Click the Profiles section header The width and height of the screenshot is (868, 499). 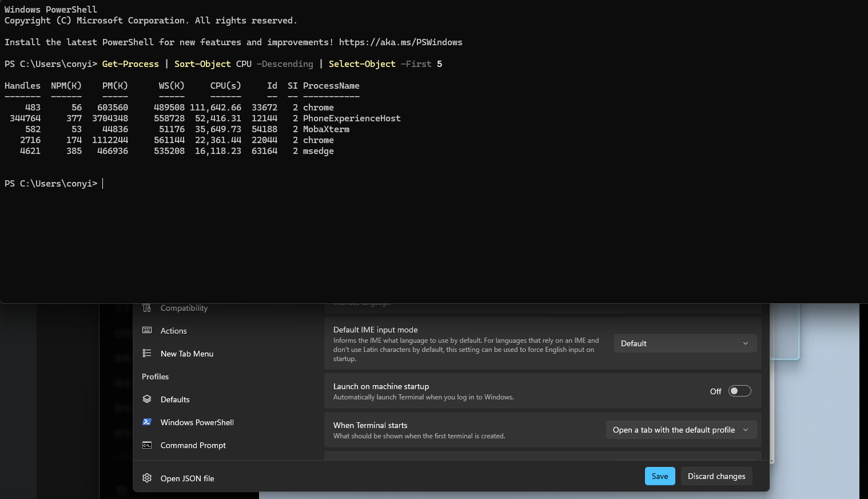pos(156,377)
